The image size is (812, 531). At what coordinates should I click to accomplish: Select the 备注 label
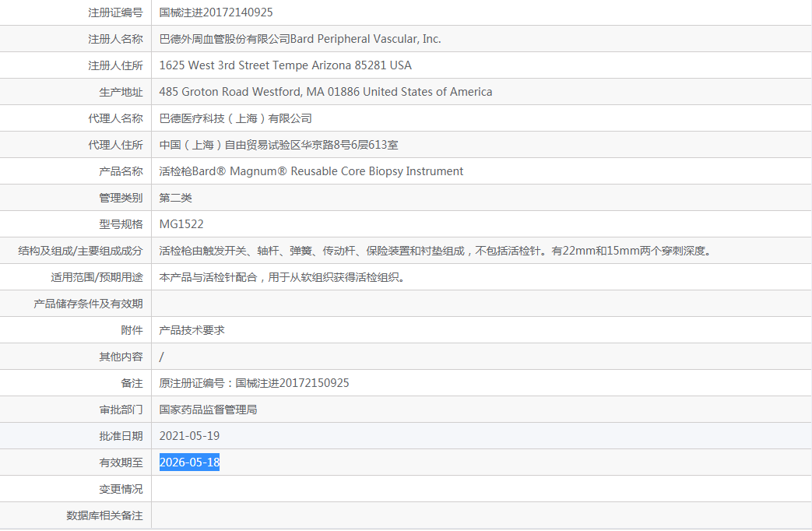coord(132,383)
